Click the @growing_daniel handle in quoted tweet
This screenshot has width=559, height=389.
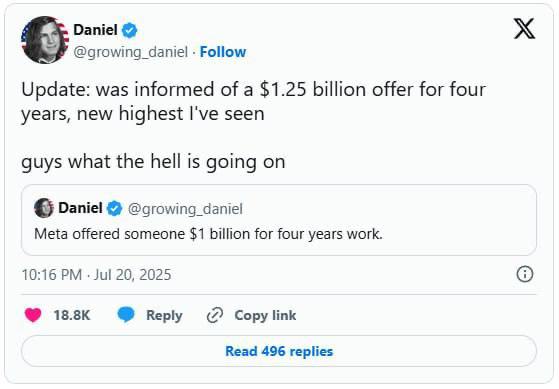point(185,209)
